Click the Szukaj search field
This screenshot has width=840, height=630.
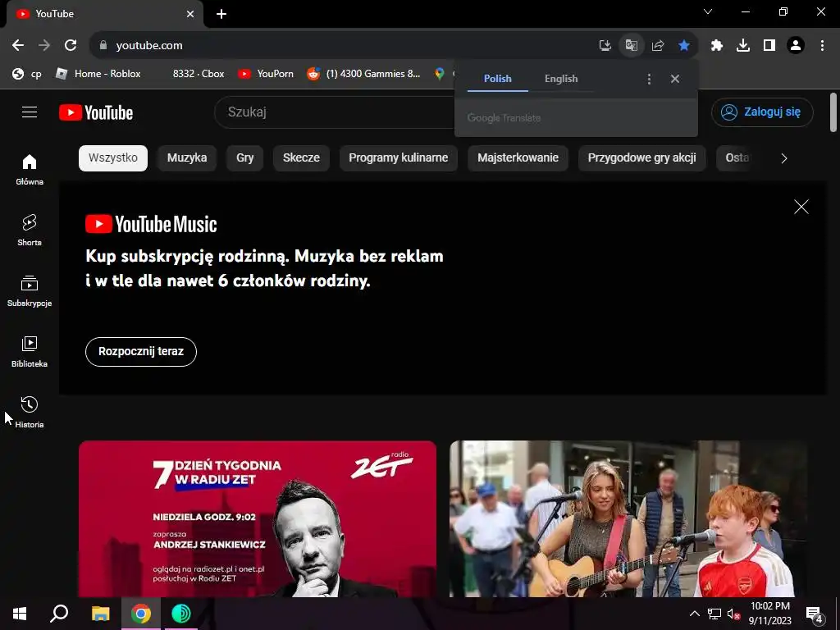pyautogui.click(x=335, y=112)
